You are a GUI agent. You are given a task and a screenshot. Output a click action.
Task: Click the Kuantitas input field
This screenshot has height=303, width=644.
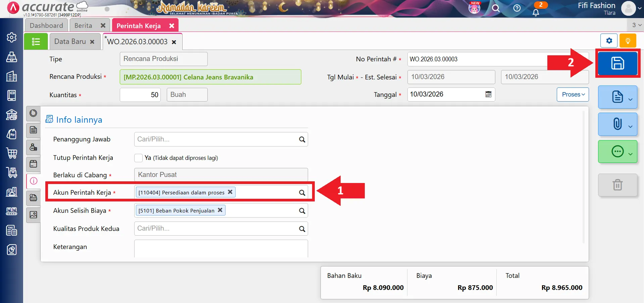(140, 95)
